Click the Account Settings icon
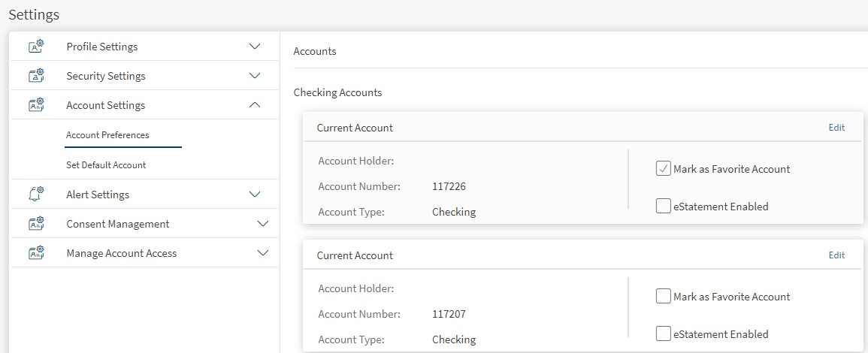The image size is (868, 353). [36, 105]
